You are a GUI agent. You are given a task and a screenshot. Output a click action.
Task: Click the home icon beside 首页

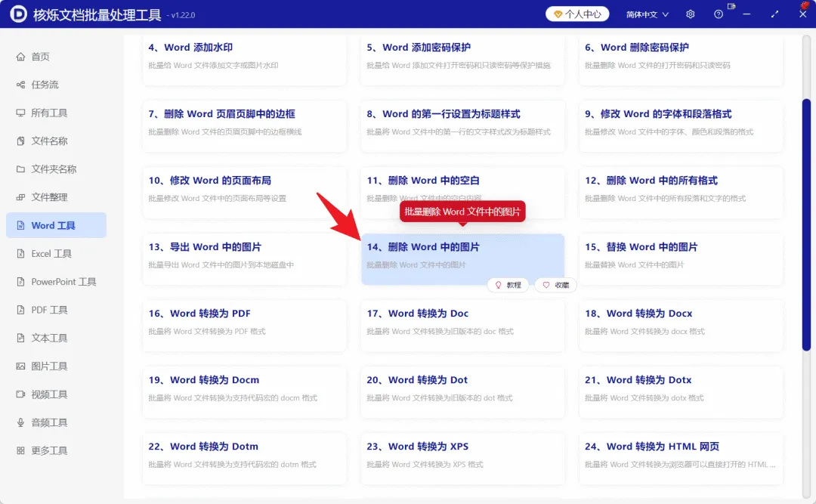click(x=20, y=57)
